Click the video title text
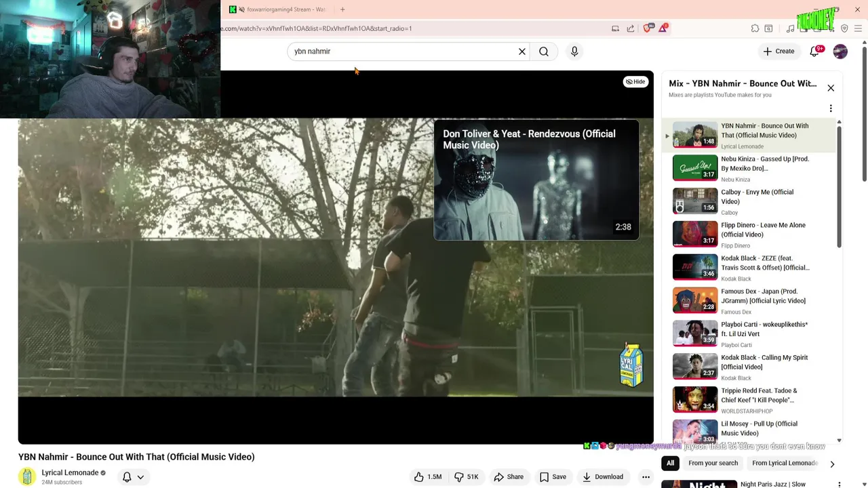The height and width of the screenshot is (488, 868). [x=136, y=457]
